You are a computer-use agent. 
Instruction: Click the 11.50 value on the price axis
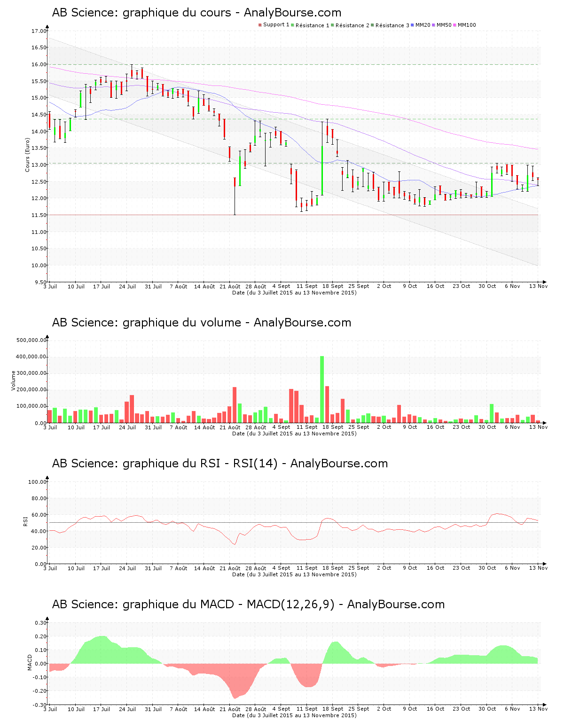39,215
